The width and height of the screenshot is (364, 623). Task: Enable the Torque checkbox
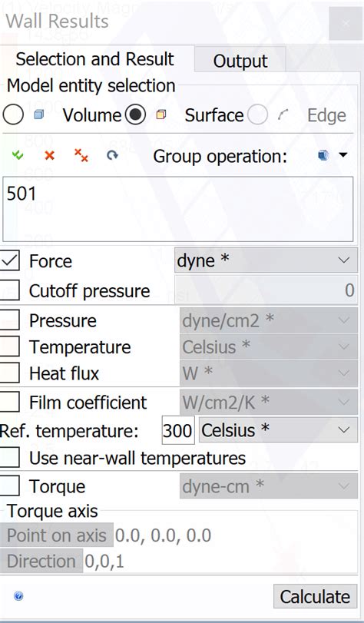click(x=9, y=486)
